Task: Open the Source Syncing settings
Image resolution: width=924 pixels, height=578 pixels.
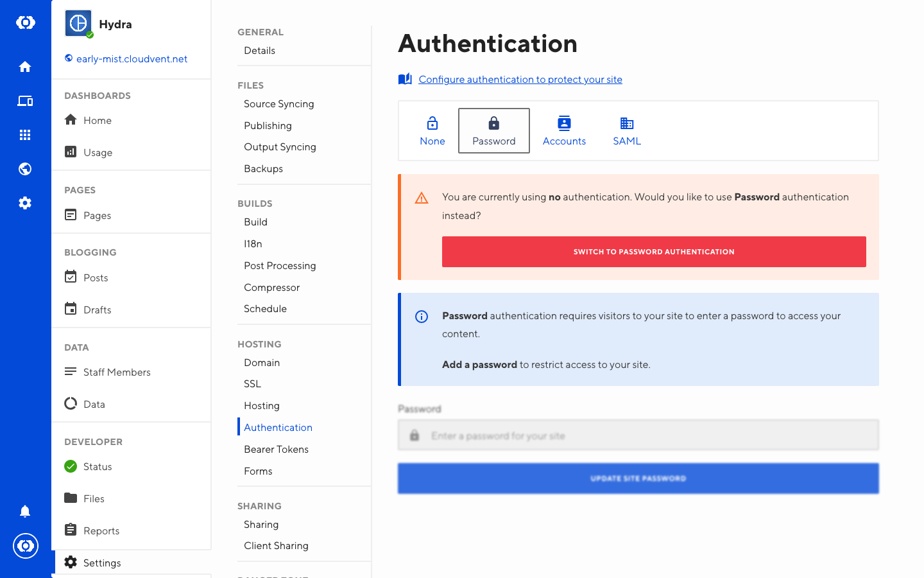Action: pos(279,104)
